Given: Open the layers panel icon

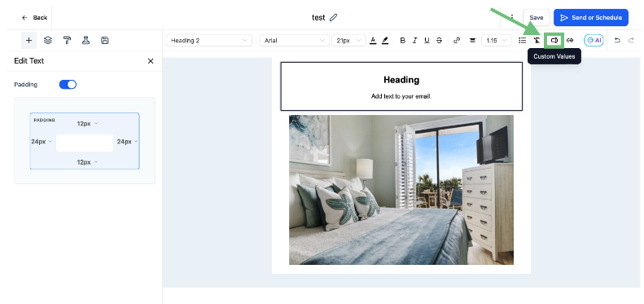Looking at the screenshot, I should pos(48,40).
